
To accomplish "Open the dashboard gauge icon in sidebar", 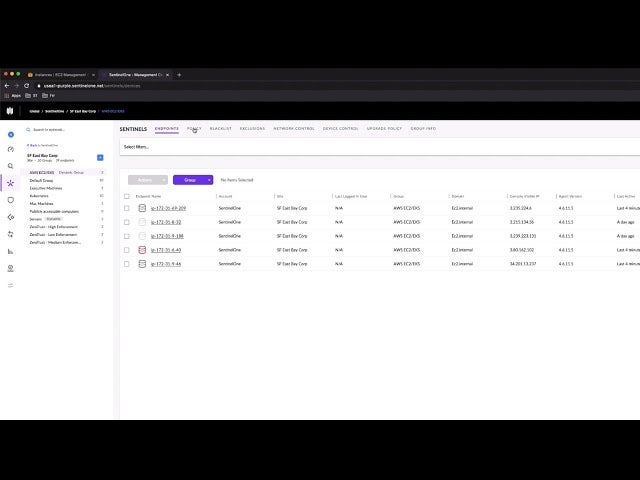I will [x=10, y=149].
